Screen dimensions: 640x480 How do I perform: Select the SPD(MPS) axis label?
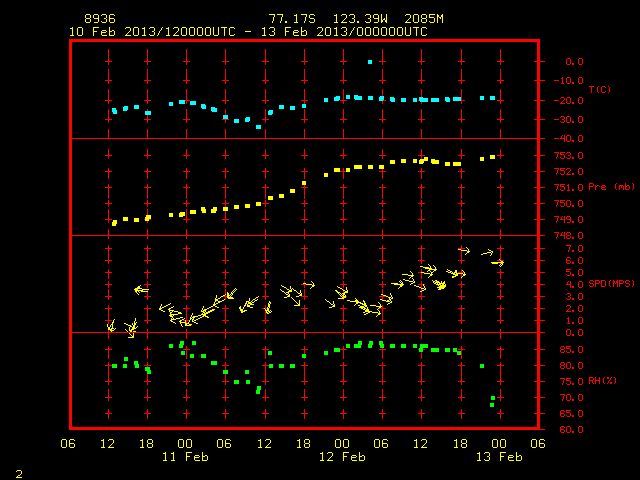611,283
